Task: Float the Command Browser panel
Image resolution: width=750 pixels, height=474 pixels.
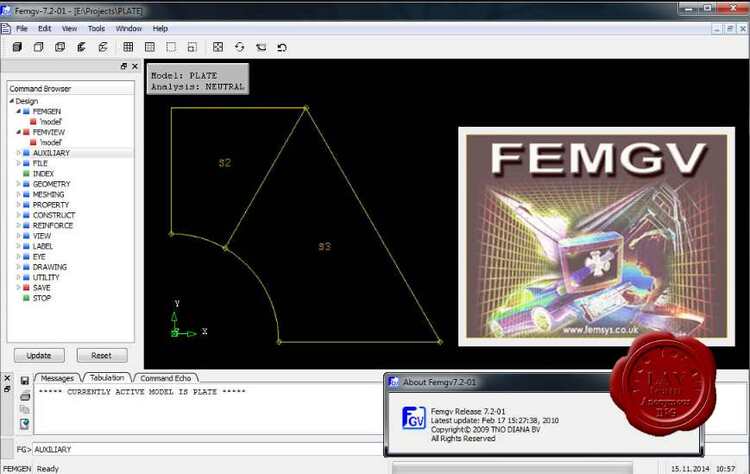Action: (124, 66)
